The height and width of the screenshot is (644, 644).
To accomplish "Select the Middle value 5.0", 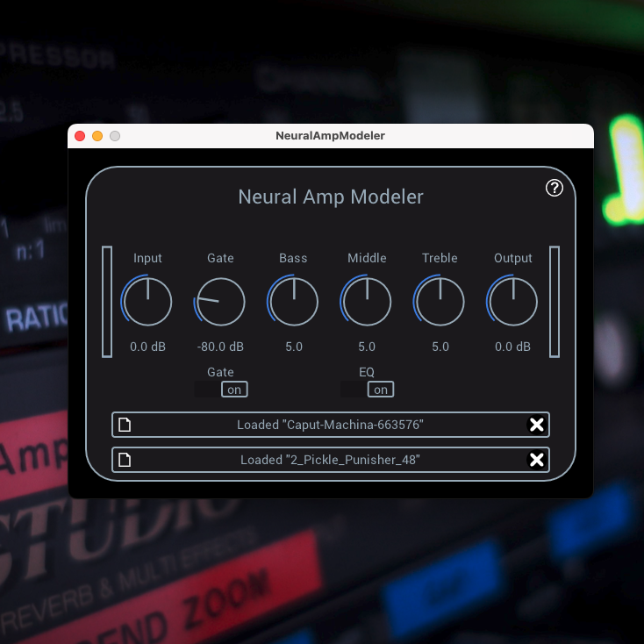I will click(367, 347).
